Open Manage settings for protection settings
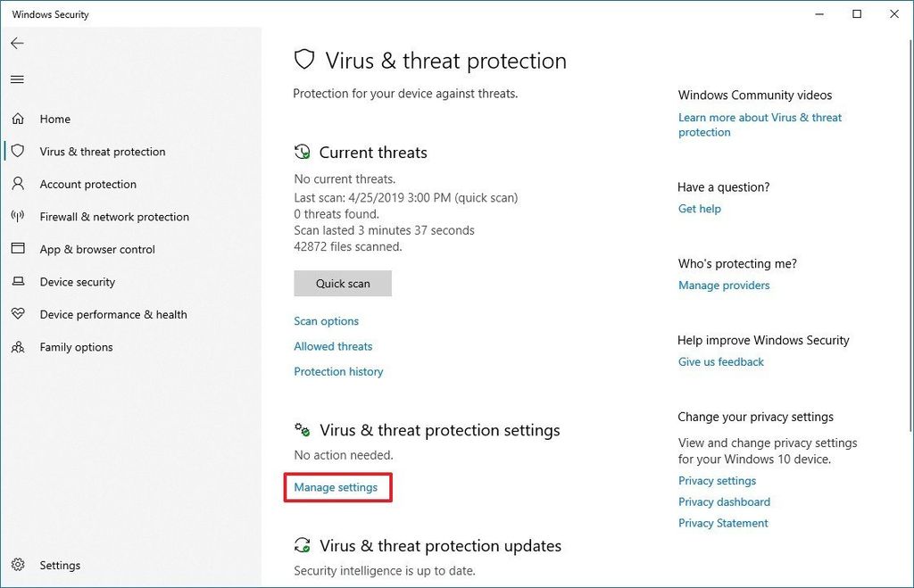Viewport: 914px width, 588px height. [x=337, y=487]
